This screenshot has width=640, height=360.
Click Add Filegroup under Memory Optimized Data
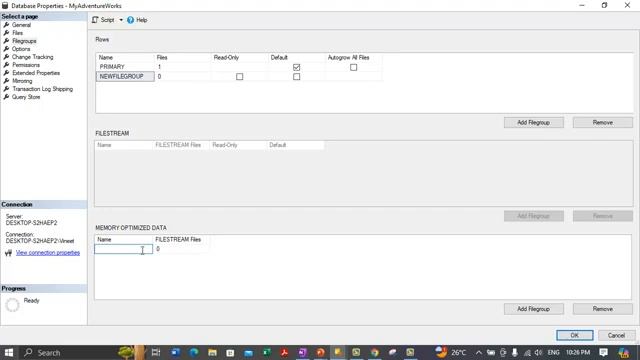[x=533, y=309]
